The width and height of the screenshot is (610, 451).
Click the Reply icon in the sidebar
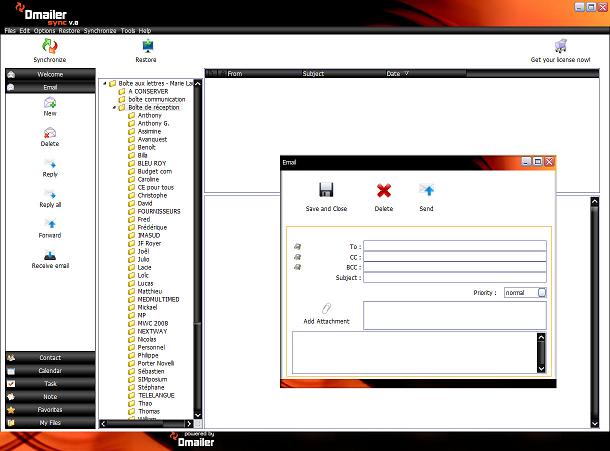(50, 163)
